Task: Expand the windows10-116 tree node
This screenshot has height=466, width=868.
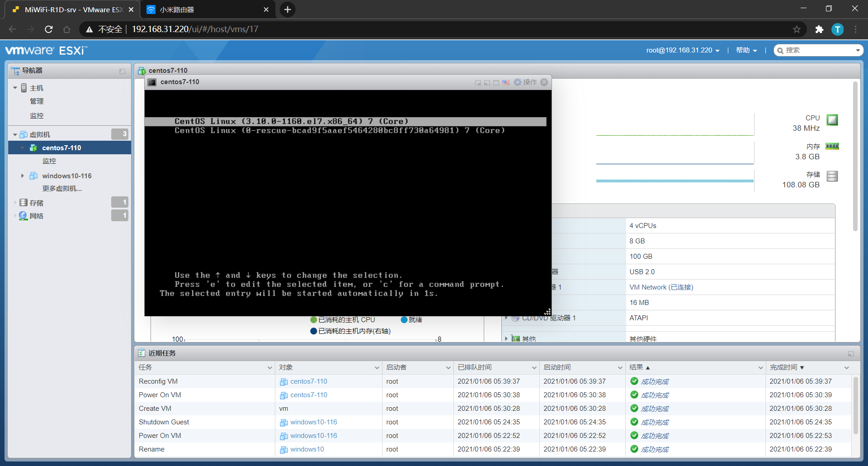Action: tap(22, 176)
